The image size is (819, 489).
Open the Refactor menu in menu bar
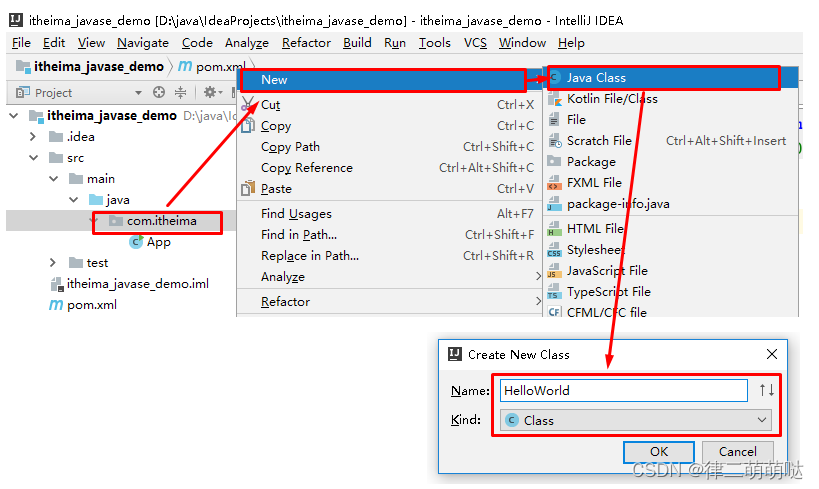pyautogui.click(x=306, y=43)
